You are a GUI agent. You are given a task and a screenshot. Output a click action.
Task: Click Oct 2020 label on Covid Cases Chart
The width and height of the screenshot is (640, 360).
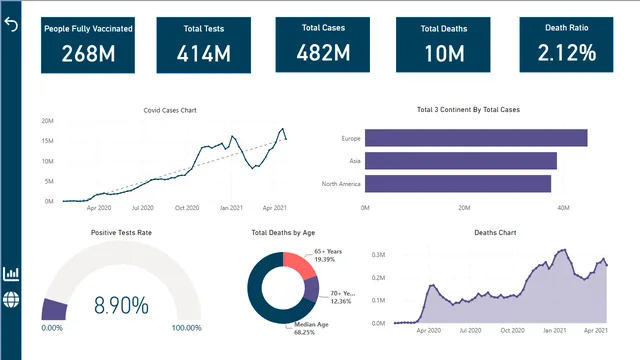(187, 208)
